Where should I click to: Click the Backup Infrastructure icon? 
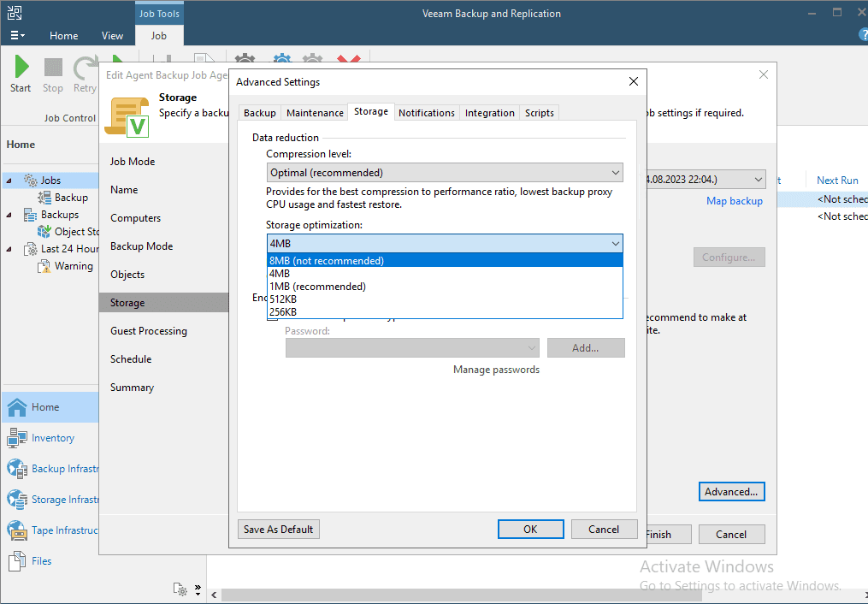[x=17, y=469]
